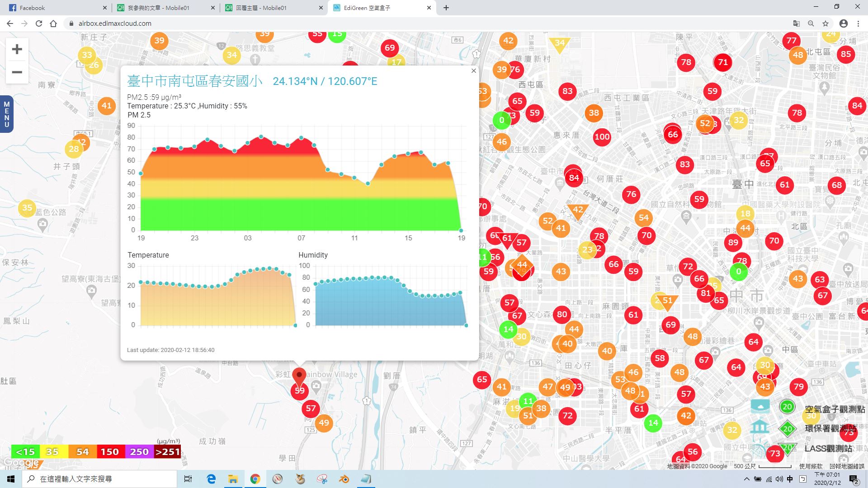Open Task View on taskbar

coord(188,479)
